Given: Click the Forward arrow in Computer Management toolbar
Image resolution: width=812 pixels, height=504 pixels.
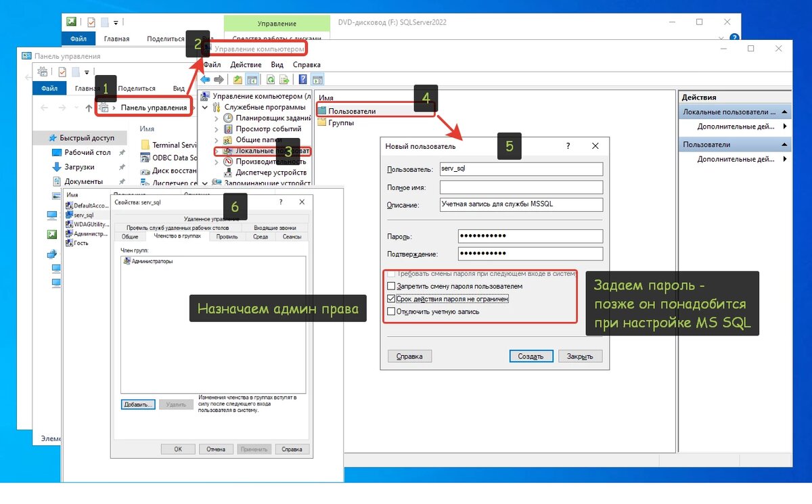Looking at the screenshot, I should coord(219,79).
